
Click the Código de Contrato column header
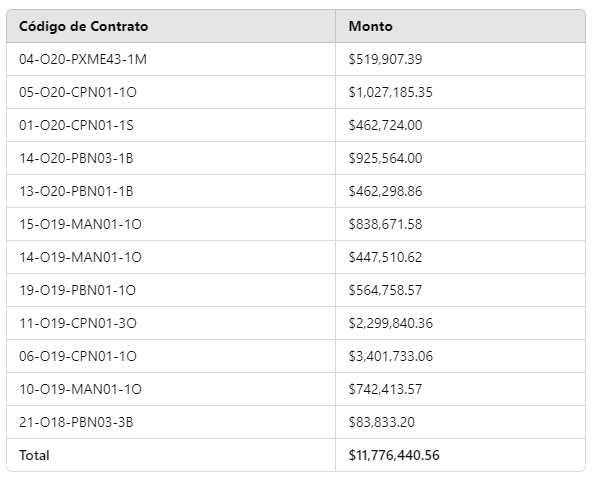click(84, 26)
